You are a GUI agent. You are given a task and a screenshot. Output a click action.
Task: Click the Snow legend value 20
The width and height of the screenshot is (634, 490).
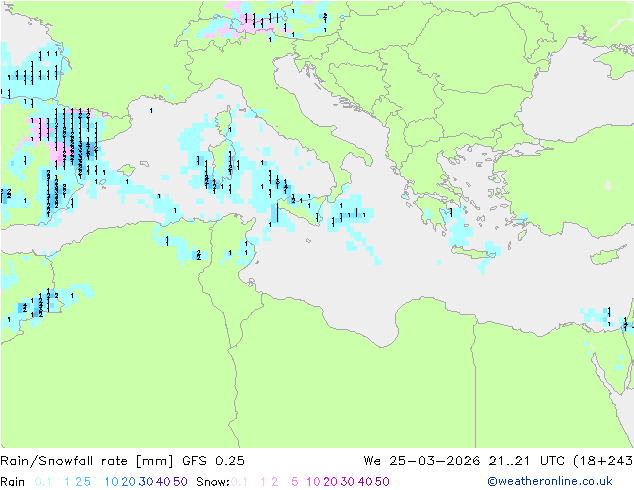coord(330,482)
